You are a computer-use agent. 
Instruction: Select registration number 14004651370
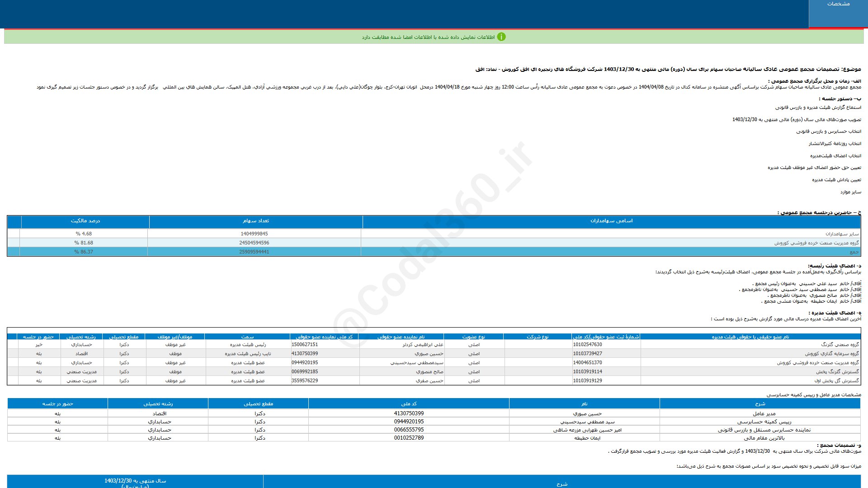pos(587,363)
